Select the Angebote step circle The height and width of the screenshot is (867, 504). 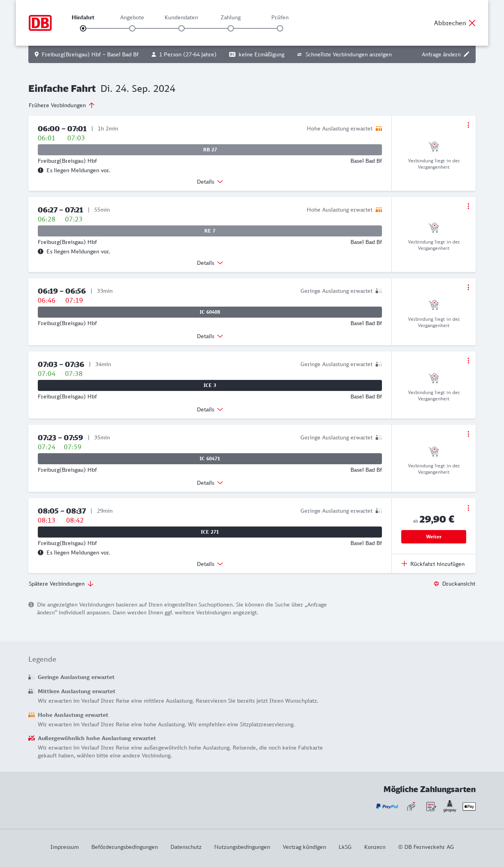click(x=132, y=28)
